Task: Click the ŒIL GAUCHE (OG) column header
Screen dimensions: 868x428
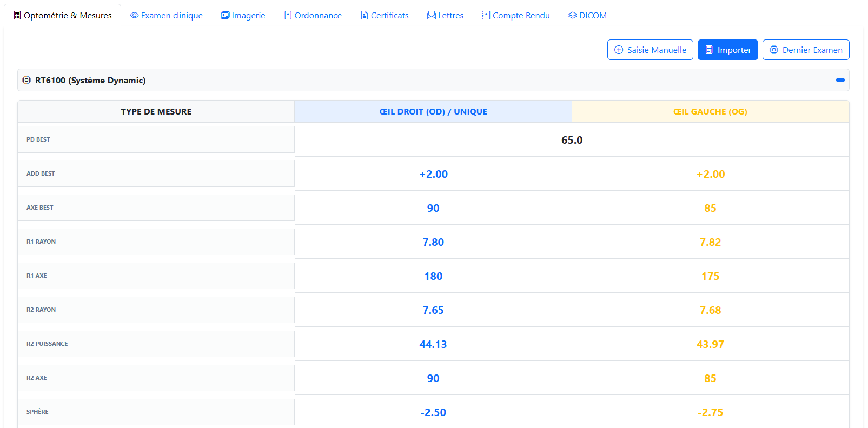Action: click(710, 111)
